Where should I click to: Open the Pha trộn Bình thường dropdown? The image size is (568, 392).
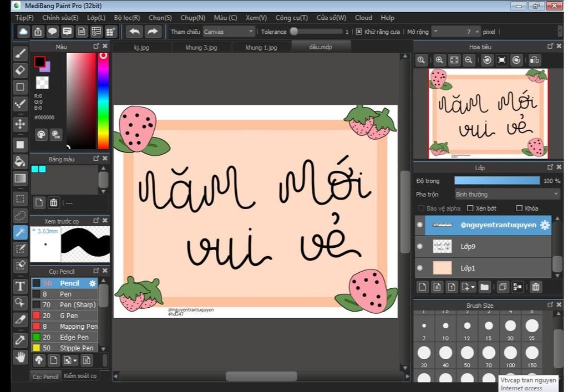pos(507,195)
